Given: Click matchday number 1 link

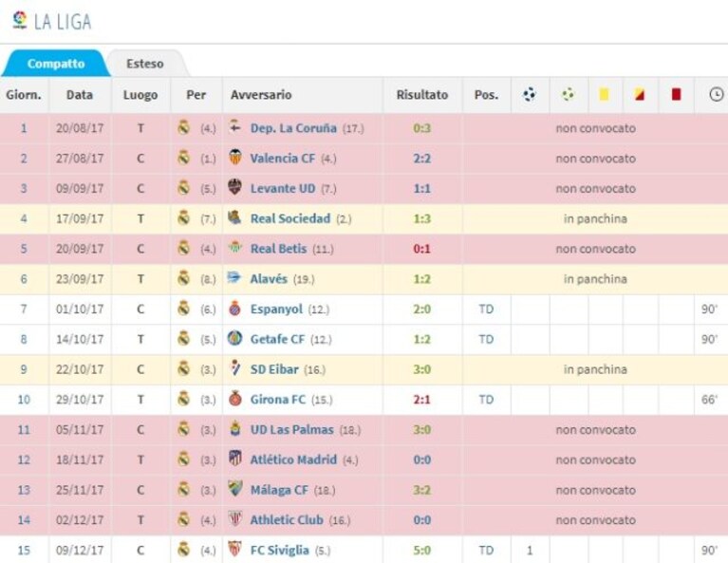Looking at the screenshot, I should [24, 128].
